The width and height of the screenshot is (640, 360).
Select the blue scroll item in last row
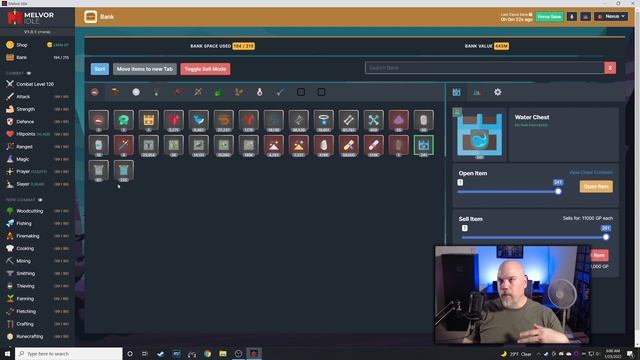coord(124,171)
